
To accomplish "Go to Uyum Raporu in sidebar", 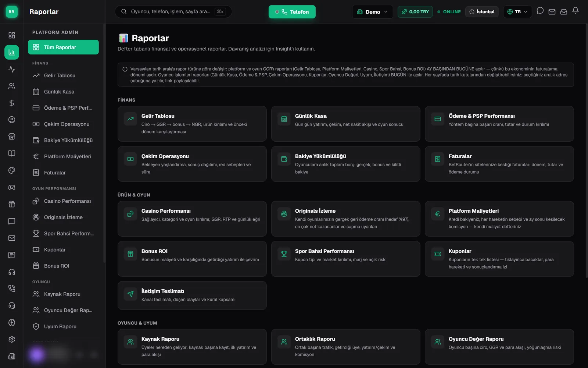I will (x=63, y=326).
